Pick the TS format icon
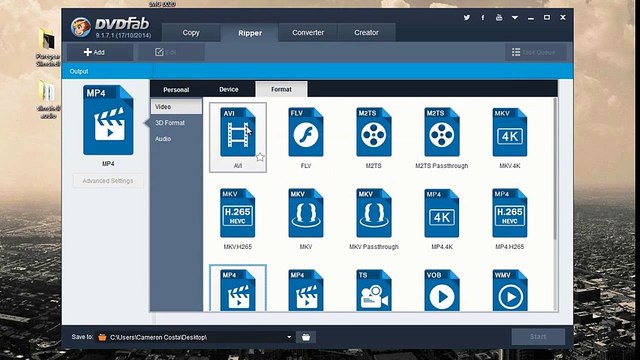 pos(373,290)
